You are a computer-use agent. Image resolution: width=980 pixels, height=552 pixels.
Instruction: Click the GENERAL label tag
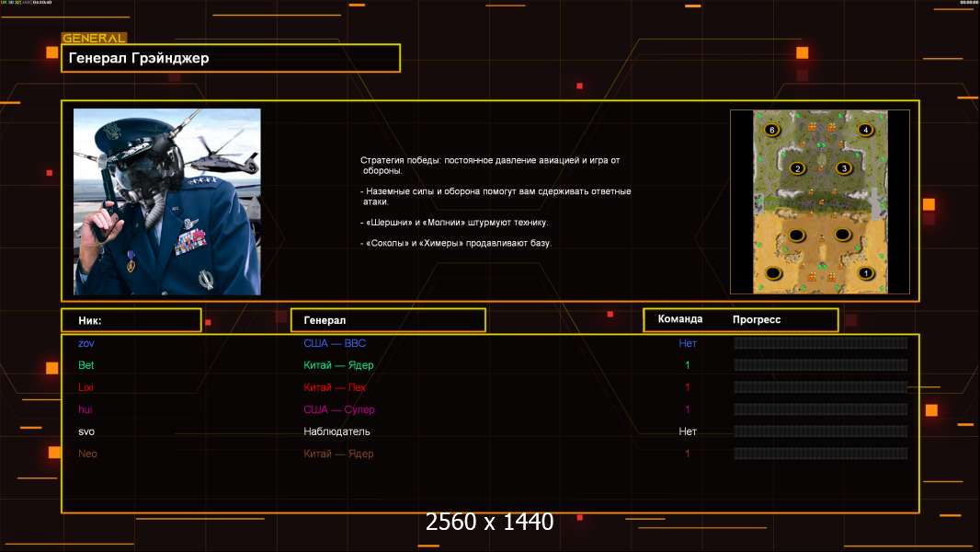(x=94, y=39)
